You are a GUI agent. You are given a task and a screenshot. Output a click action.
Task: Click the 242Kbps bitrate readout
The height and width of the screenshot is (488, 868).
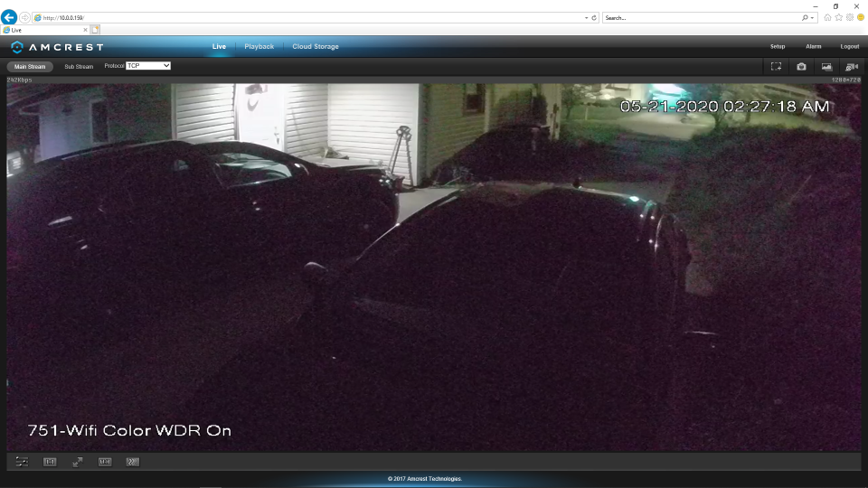[x=19, y=80]
